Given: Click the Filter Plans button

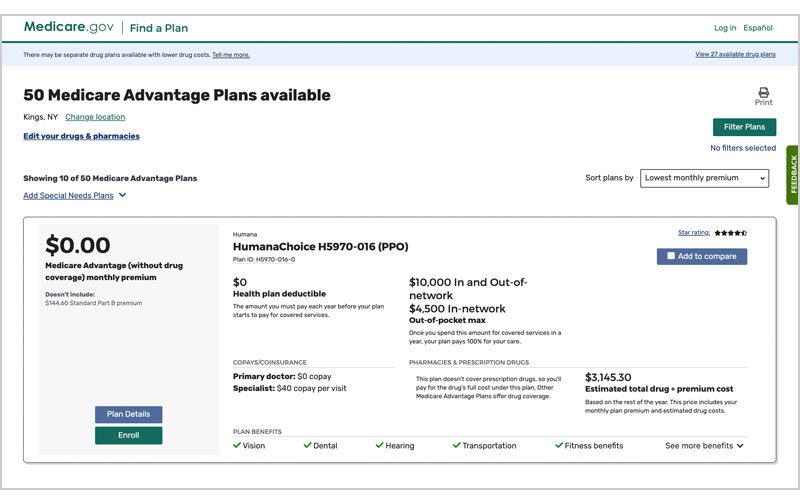Looking at the screenshot, I should click(x=744, y=127).
